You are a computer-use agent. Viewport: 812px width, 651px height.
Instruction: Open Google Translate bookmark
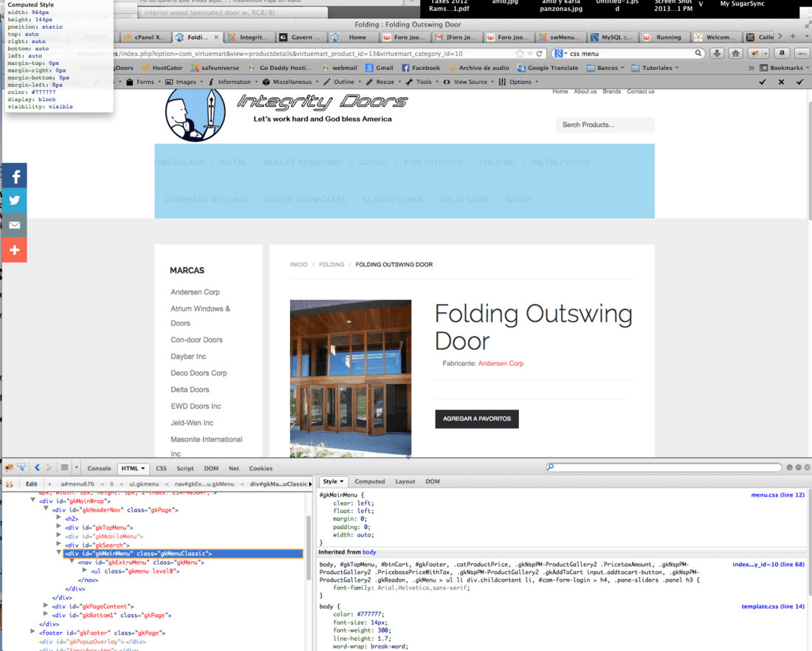548,68
